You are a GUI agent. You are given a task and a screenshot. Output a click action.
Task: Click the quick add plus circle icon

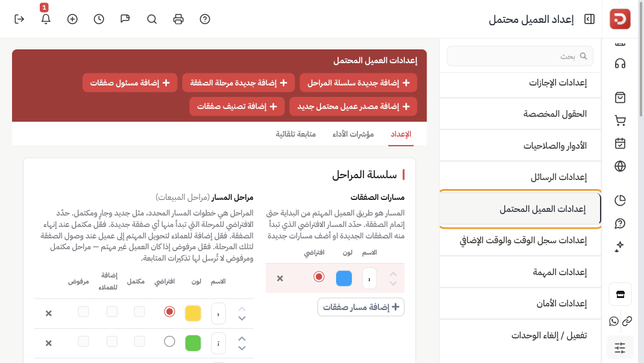(x=72, y=19)
